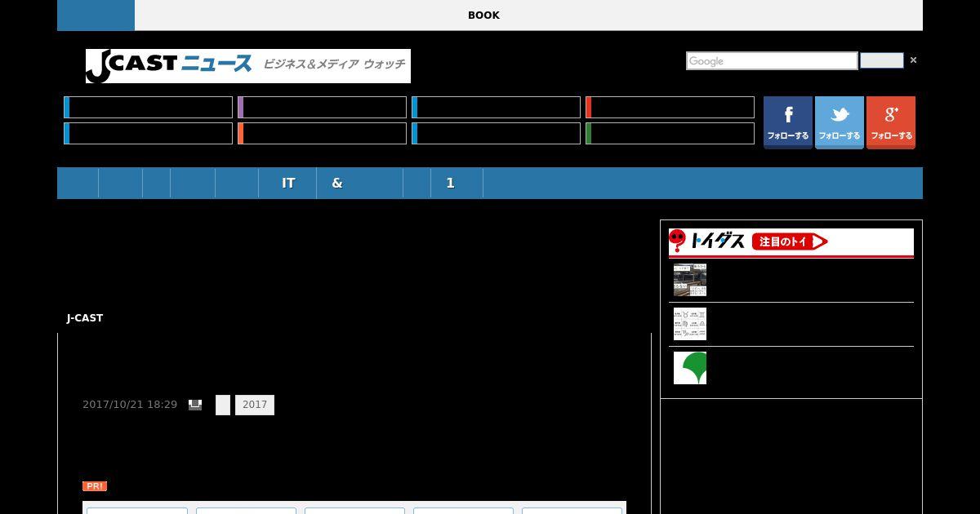Focus the Google custom search field
980x514 pixels.
tap(772, 61)
